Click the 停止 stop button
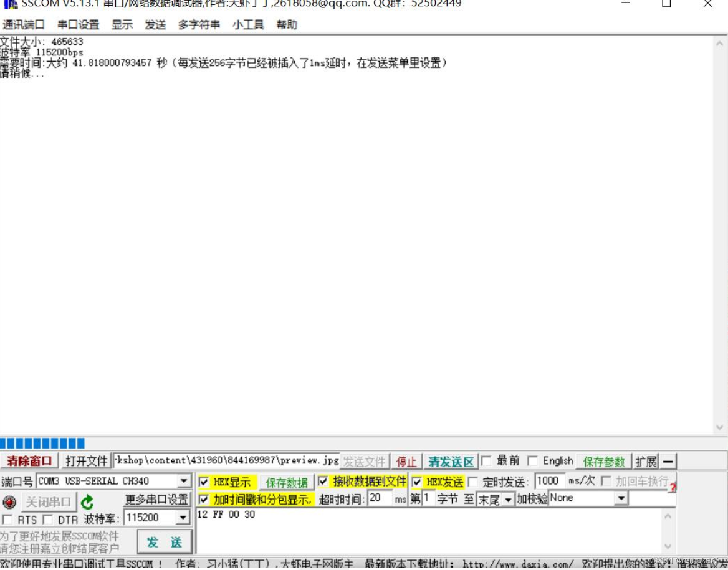 click(406, 462)
